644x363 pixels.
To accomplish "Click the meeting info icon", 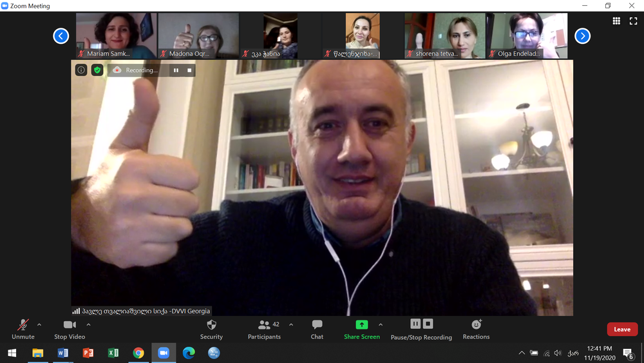I will tap(81, 70).
